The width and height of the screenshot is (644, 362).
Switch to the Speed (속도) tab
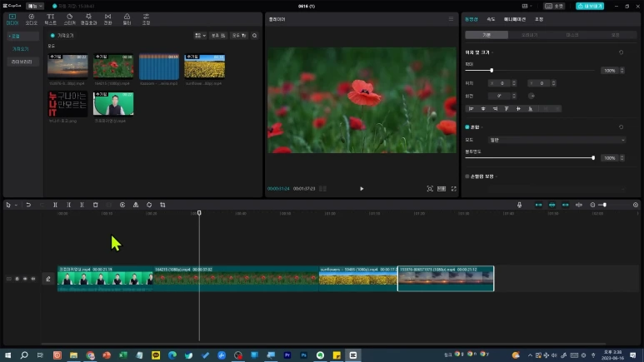pyautogui.click(x=491, y=18)
